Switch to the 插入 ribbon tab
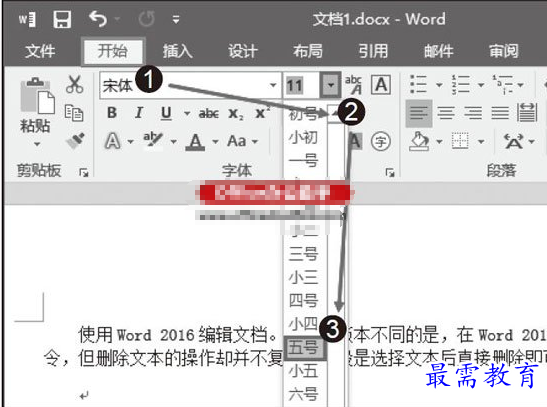Screen dimensions: 547x407 point(178,51)
